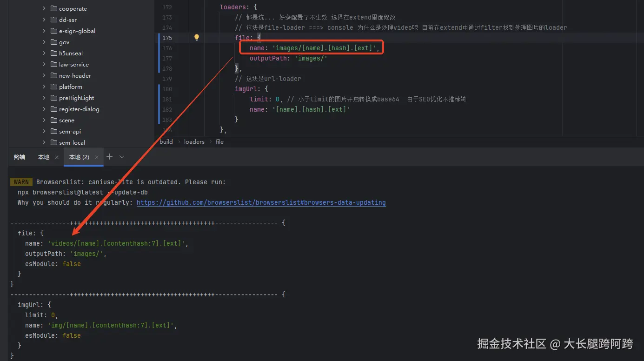The image size is (644, 361).
Task: Open the browserslist GitHub link in terminal
Action: coord(261,202)
